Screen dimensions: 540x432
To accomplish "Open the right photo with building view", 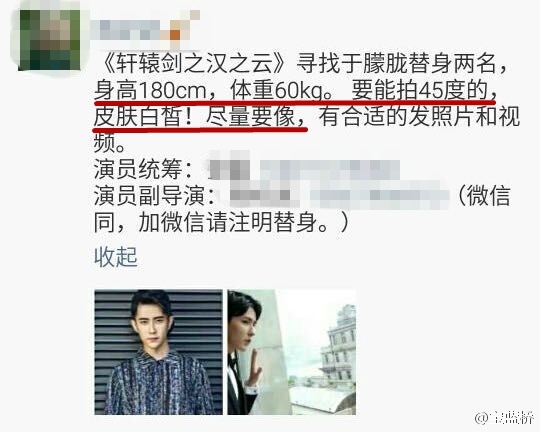I will coord(291,352).
